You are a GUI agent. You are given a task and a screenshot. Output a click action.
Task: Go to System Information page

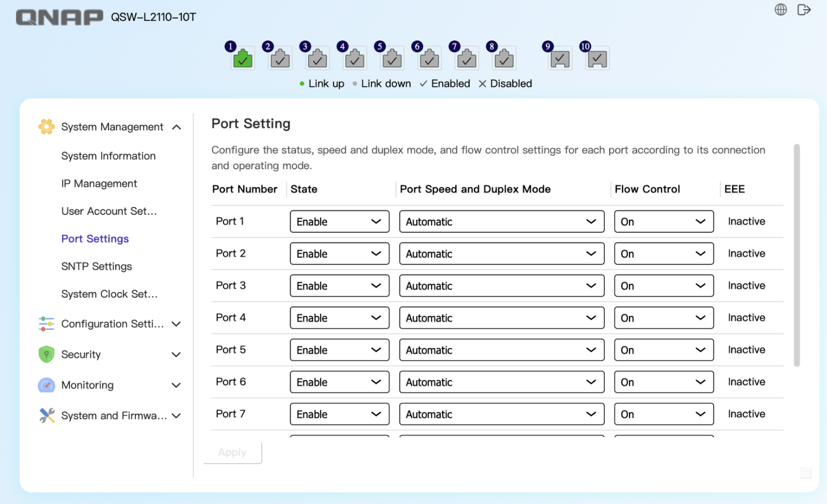pyautogui.click(x=108, y=156)
